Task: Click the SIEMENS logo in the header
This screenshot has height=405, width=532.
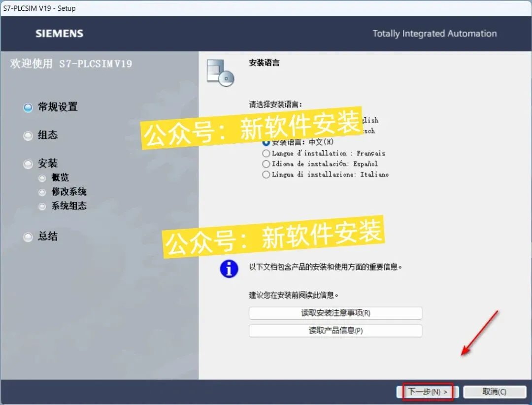Action: pos(60,34)
